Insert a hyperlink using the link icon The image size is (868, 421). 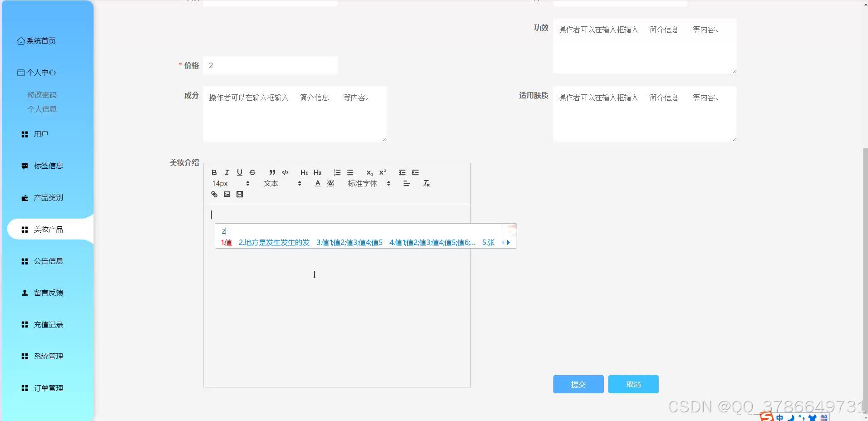pyautogui.click(x=214, y=194)
